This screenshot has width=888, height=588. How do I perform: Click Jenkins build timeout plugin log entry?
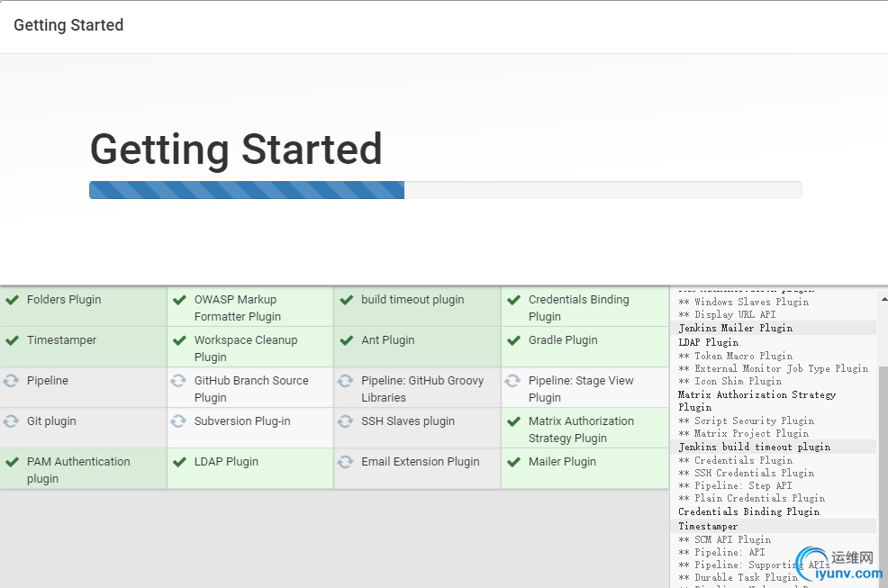point(754,447)
